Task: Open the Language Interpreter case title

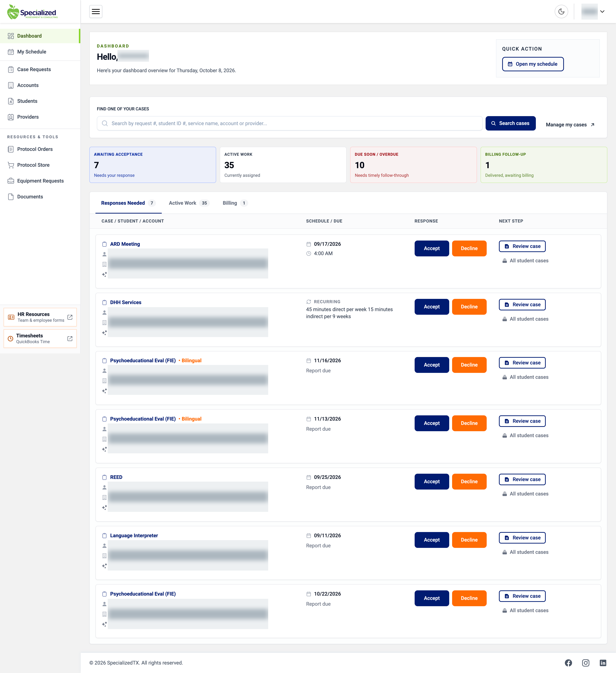Action: point(134,535)
